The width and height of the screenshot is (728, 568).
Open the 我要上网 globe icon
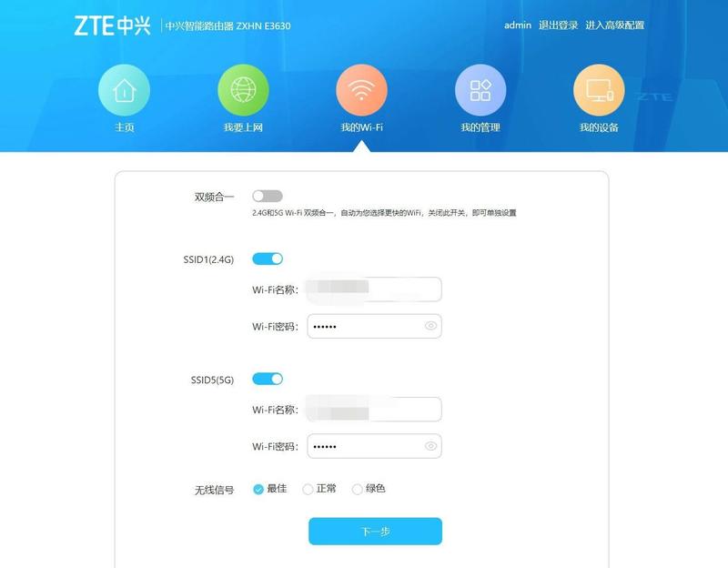pos(243,90)
